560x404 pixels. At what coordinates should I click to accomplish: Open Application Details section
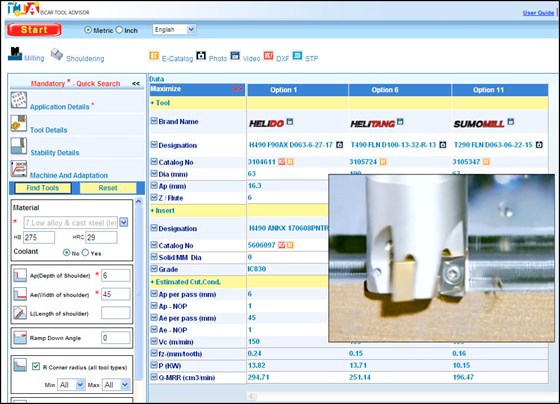click(60, 107)
